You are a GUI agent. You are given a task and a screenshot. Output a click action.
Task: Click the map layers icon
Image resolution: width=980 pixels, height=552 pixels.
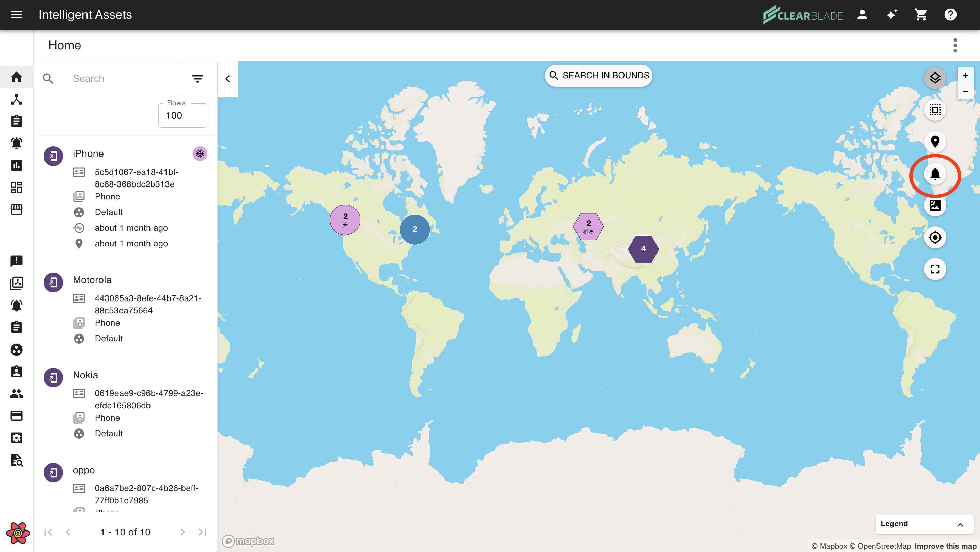935,78
